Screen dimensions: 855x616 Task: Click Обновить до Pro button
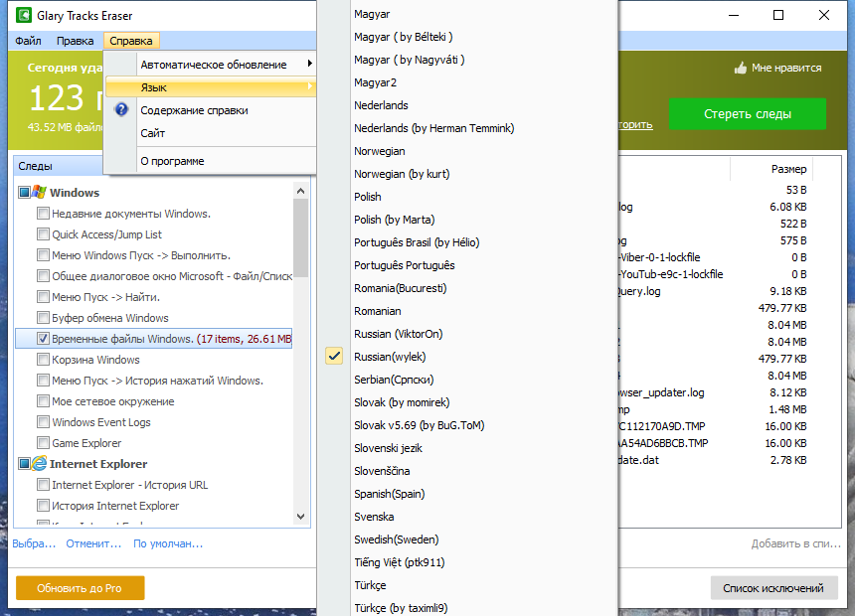(80, 588)
